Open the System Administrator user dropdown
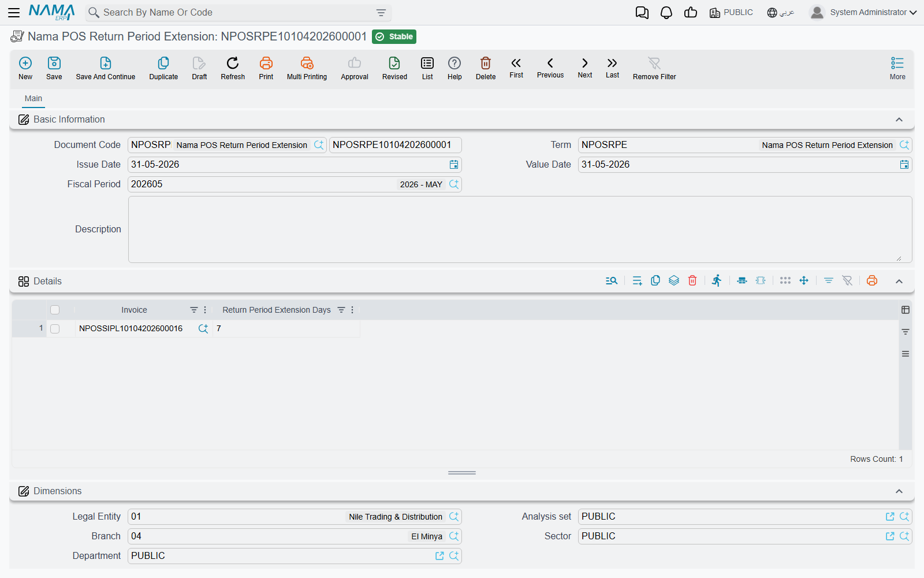This screenshot has width=924, height=578. click(x=863, y=13)
